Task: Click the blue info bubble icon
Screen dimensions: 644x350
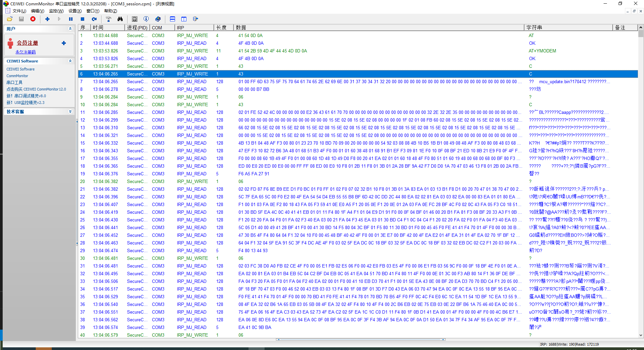Action: coord(146,19)
